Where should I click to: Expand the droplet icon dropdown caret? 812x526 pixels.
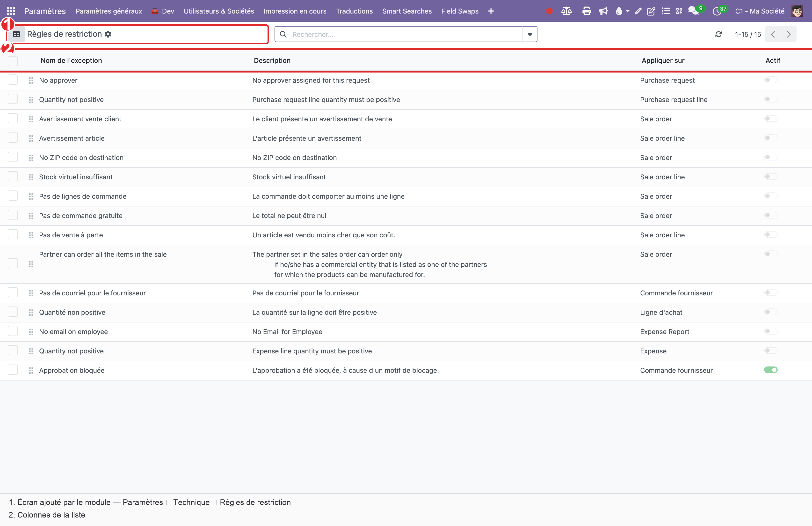(628, 11)
